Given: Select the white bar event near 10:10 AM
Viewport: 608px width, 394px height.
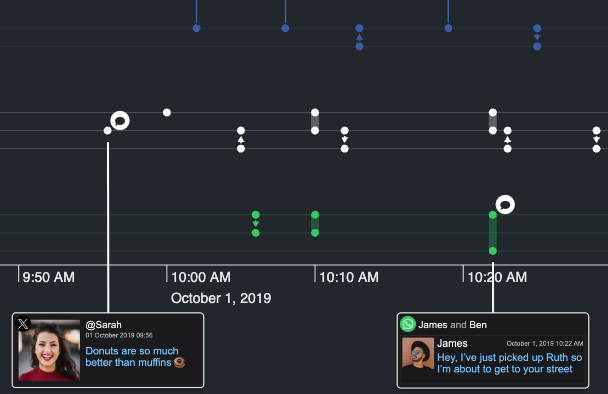Looking at the screenshot, I should [315, 121].
